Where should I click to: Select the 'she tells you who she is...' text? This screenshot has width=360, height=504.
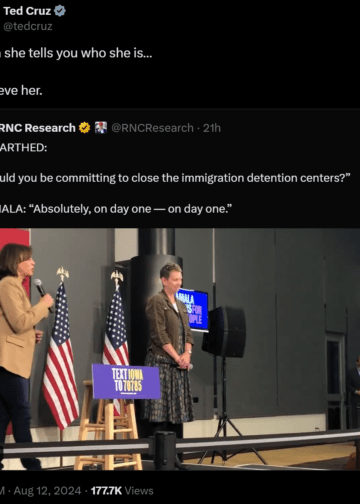[78, 53]
